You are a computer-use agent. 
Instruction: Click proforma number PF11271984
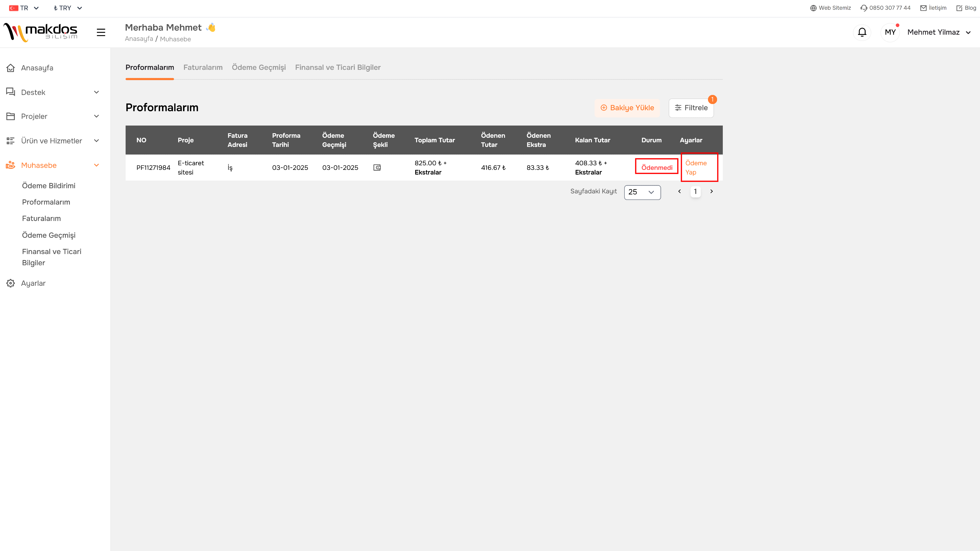pyautogui.click(x=153, y=167)
